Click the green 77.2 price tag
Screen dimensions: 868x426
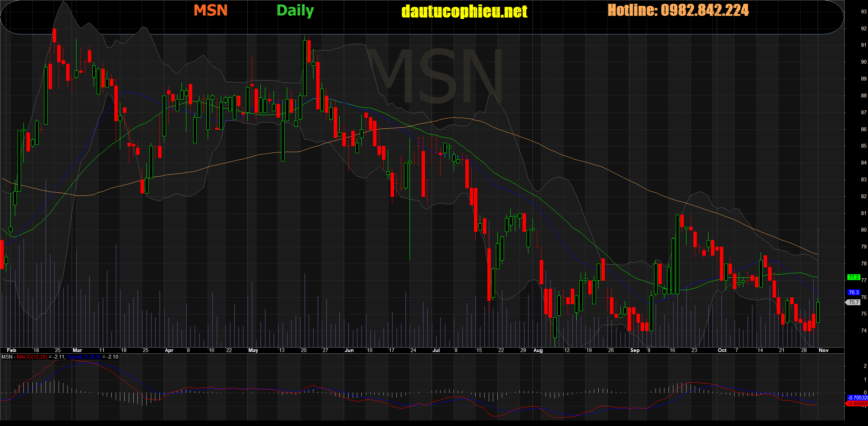pyautogui.click(x=854, y=277)
